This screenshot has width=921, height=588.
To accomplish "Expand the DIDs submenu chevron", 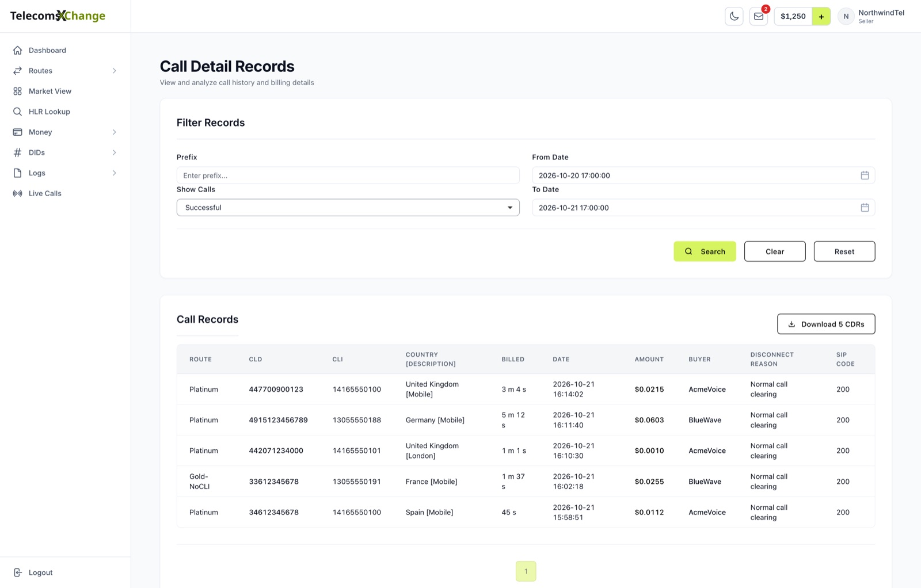I will (114, 152).
